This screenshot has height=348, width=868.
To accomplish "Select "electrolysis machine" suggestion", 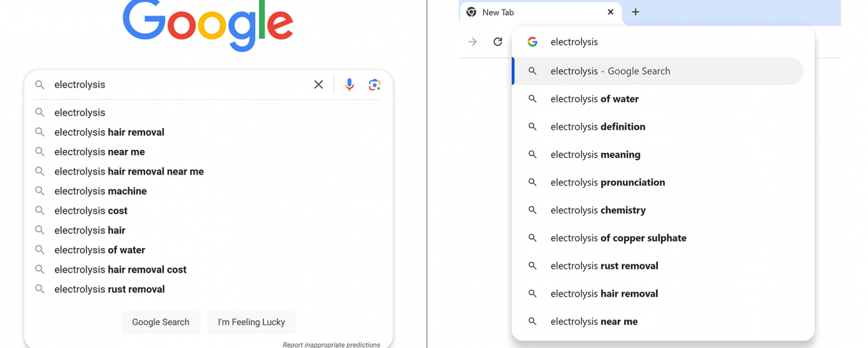I will [101, 191].
